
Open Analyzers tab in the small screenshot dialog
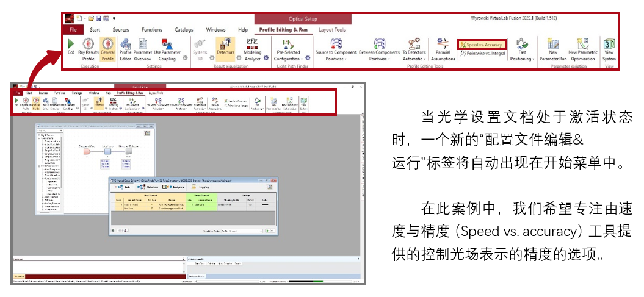(x=173, y=187)
